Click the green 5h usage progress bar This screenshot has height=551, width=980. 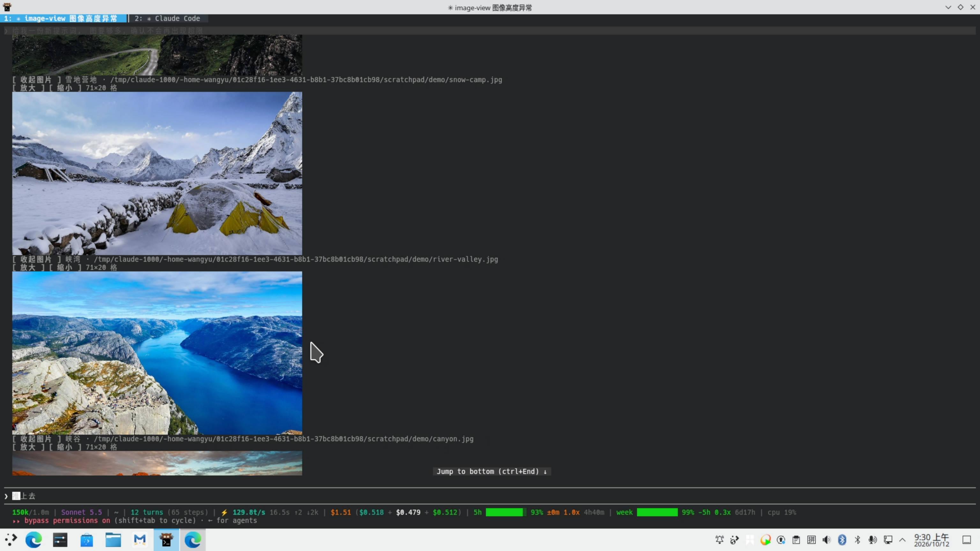click(x=506, y=512)
